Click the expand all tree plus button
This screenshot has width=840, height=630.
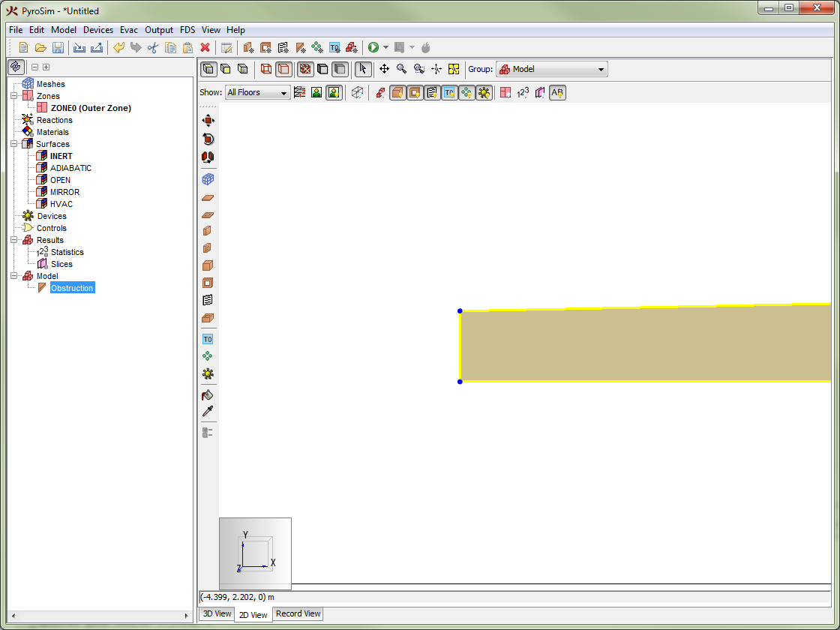(x=46, y=67)
